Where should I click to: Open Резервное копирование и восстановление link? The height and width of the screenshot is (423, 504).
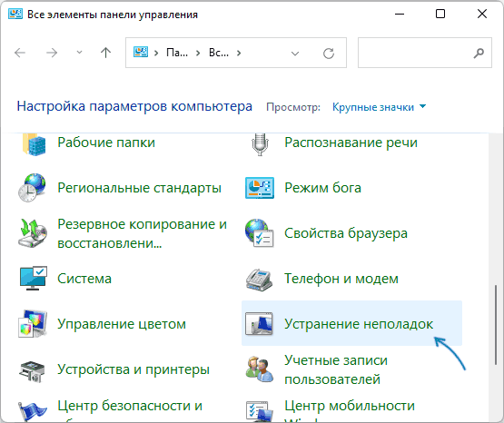(x=142, y=234)
